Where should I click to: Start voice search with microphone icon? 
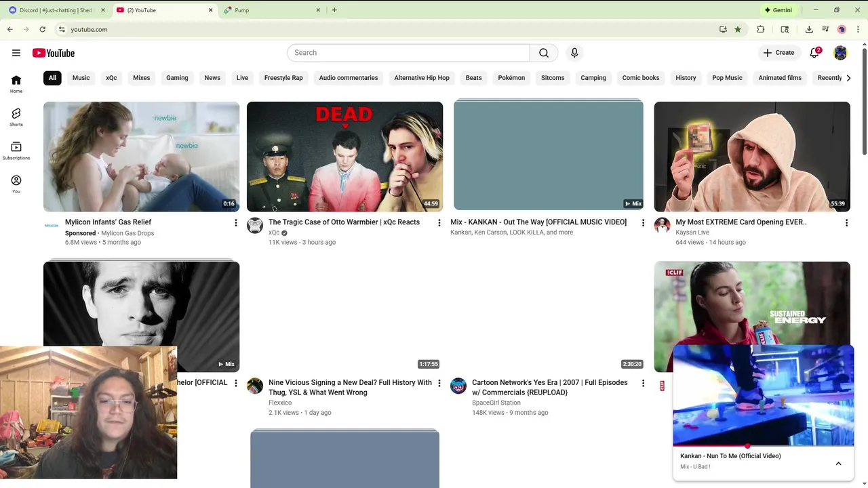click(x=574, y=53)
